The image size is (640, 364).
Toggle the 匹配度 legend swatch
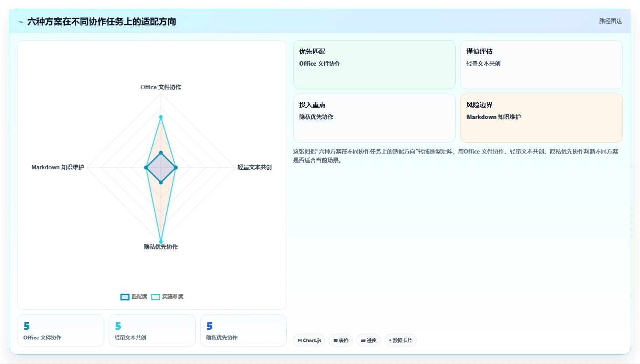(x=125, y=297)
